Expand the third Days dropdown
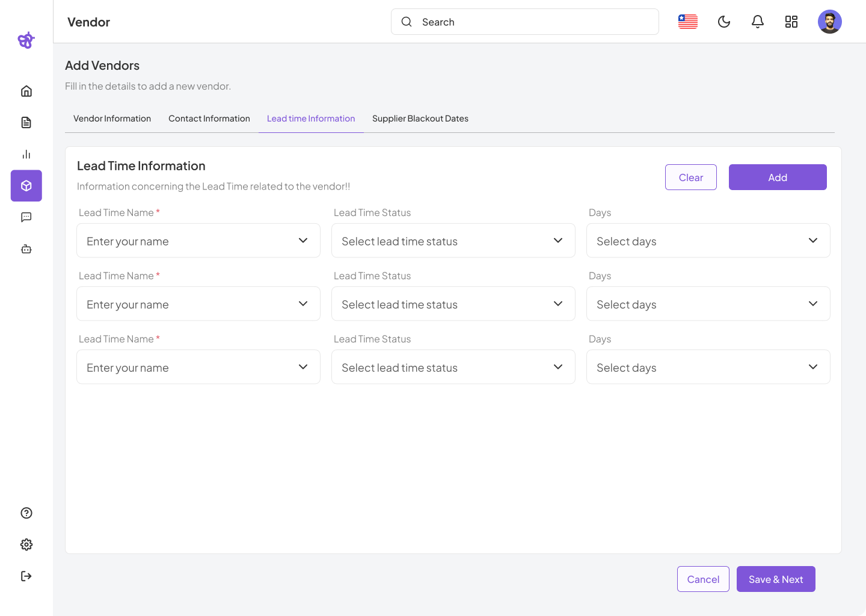Image resolution: width=866 pixels, height=616 pixels. [708, 367]
